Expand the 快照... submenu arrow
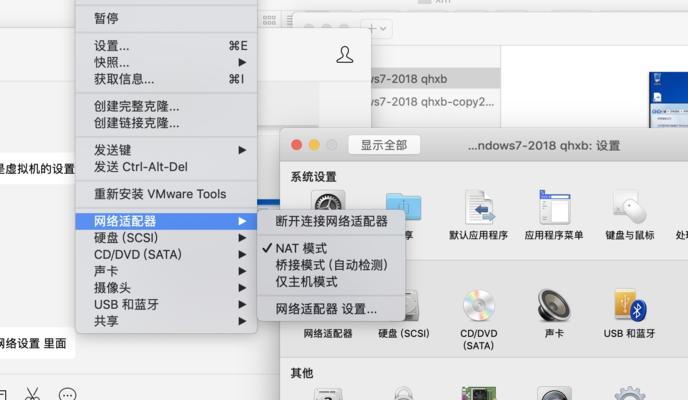Image resolution: width=688 pixels, height=400 pixels. [242, 62]
